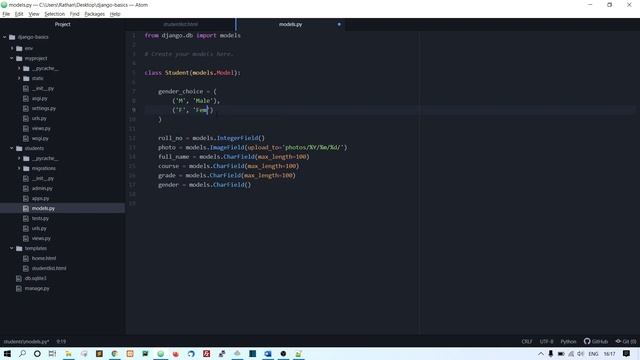Click the gender CharField() line
This screenshot has height=360, width=640.
pyautogui.click(x=204, y=185)
